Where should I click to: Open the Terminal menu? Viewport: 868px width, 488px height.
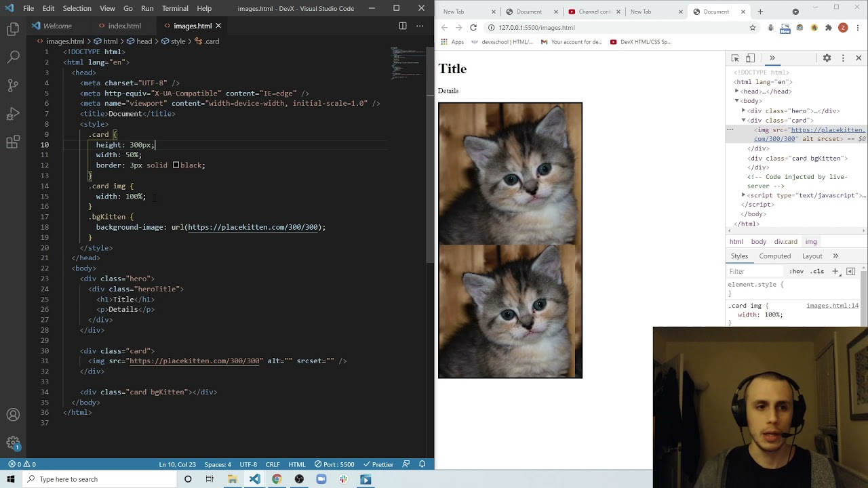[x=175, y=8]
